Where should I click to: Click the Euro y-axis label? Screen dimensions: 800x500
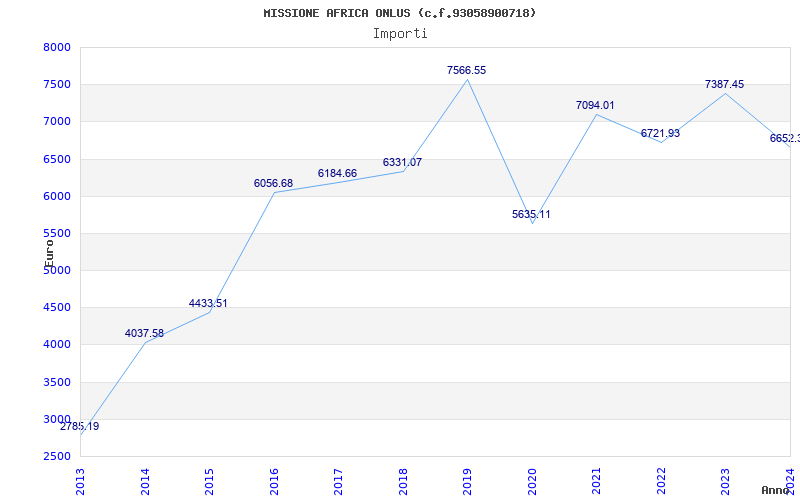click(49, 254)
